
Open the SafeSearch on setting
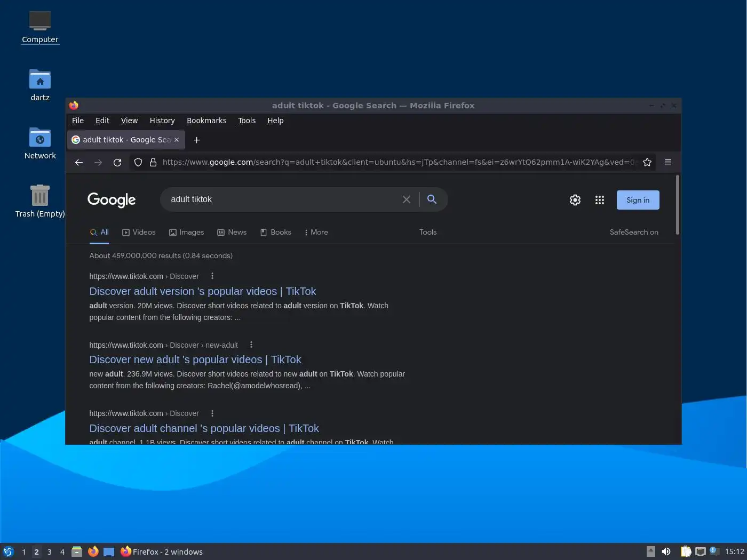634,233
